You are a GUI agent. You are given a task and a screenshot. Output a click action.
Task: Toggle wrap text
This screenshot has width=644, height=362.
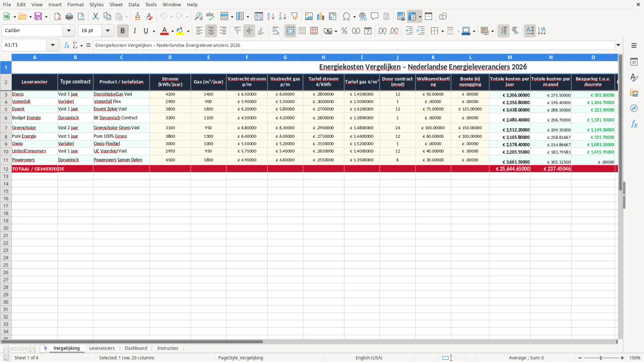tap(276, 31)
